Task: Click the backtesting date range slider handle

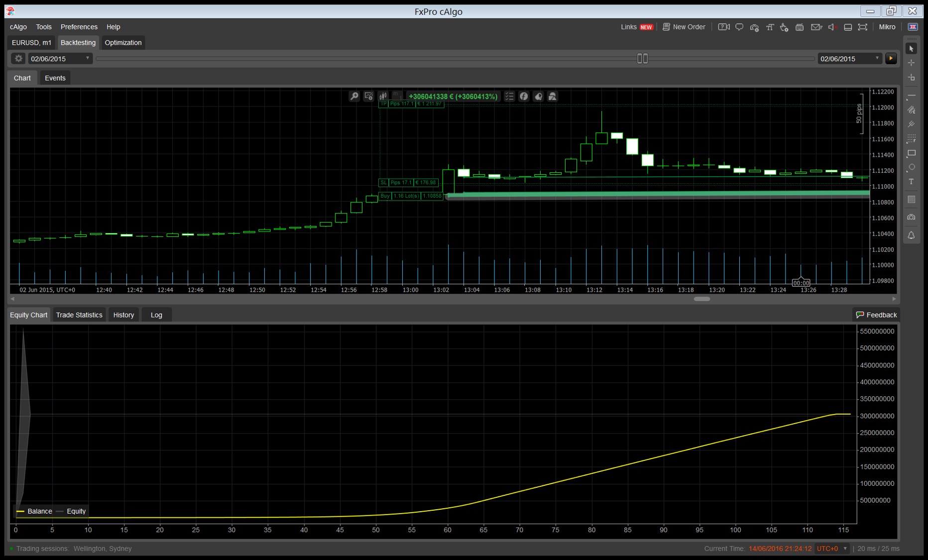Action: point(643,58)
